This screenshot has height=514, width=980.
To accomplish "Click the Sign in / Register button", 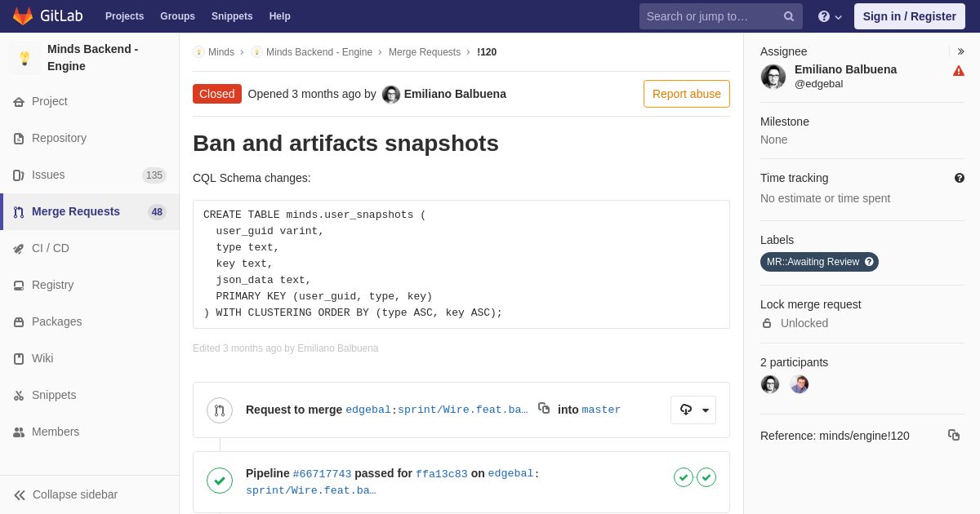I will (x=909, y=16).
